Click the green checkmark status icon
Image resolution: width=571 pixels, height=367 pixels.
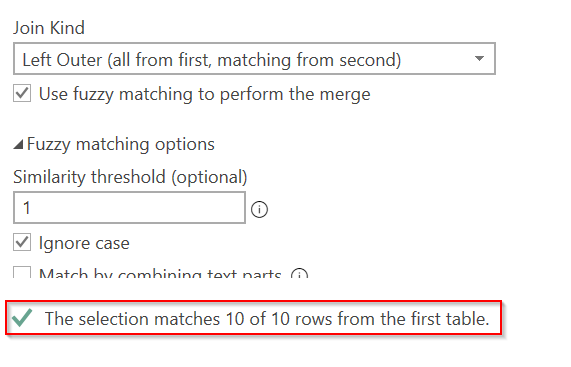tap(22, 317)
